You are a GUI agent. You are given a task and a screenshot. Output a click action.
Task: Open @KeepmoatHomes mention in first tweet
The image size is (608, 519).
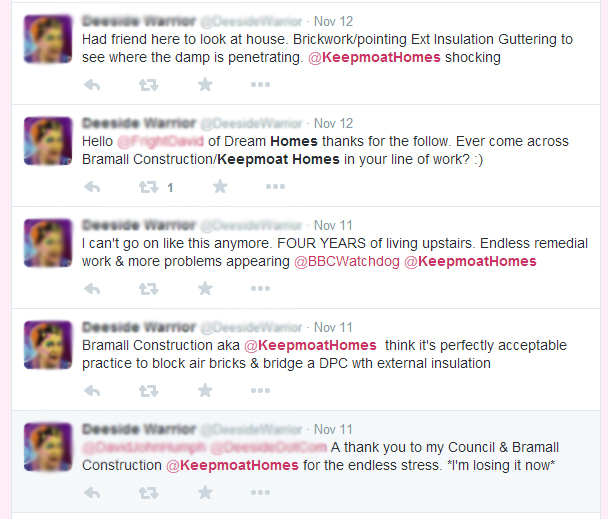coord(374,57)
